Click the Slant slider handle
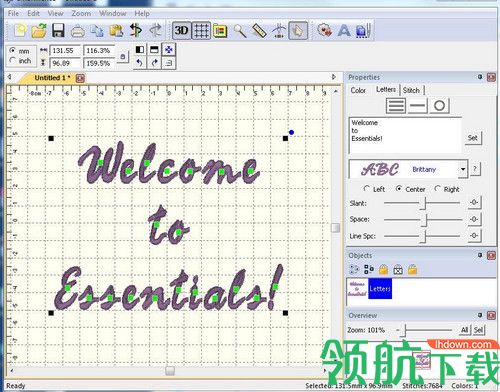This screenshot has width=500, height=392. 423,203
